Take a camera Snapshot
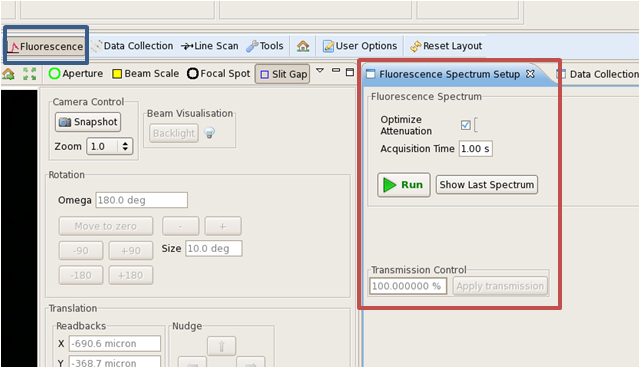Screen dimensions: 640x368 pyautogui.click(x=88, y=122)
